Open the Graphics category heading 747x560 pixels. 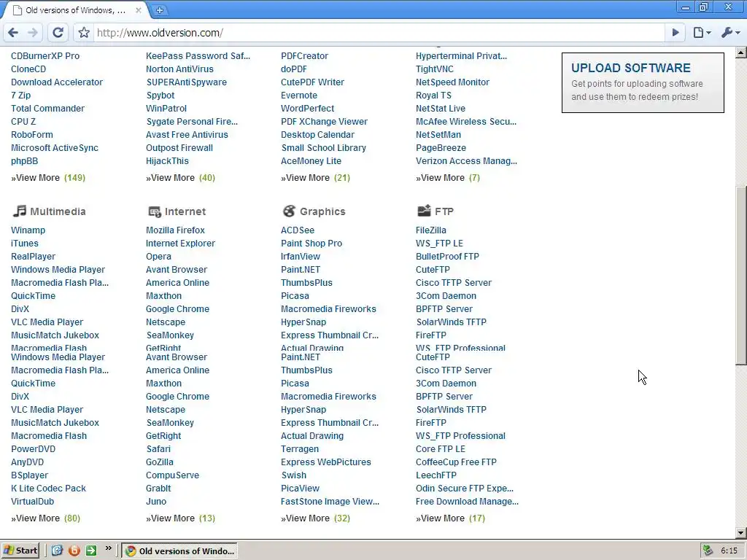(322, 211)
